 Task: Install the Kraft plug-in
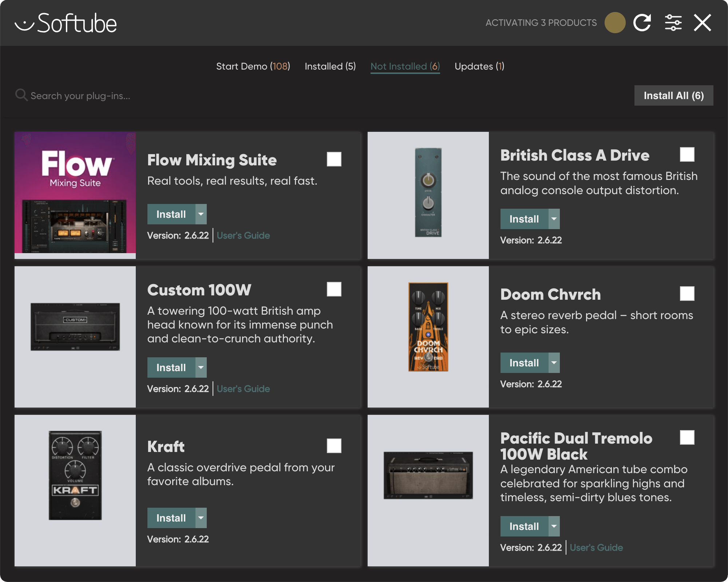[x=171, y=518]
